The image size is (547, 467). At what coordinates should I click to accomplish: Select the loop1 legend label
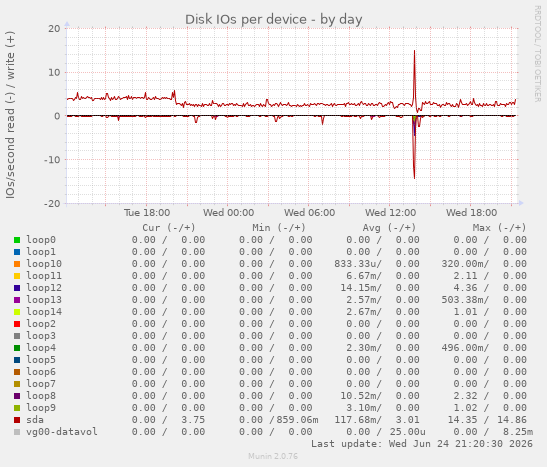[41, 252]
